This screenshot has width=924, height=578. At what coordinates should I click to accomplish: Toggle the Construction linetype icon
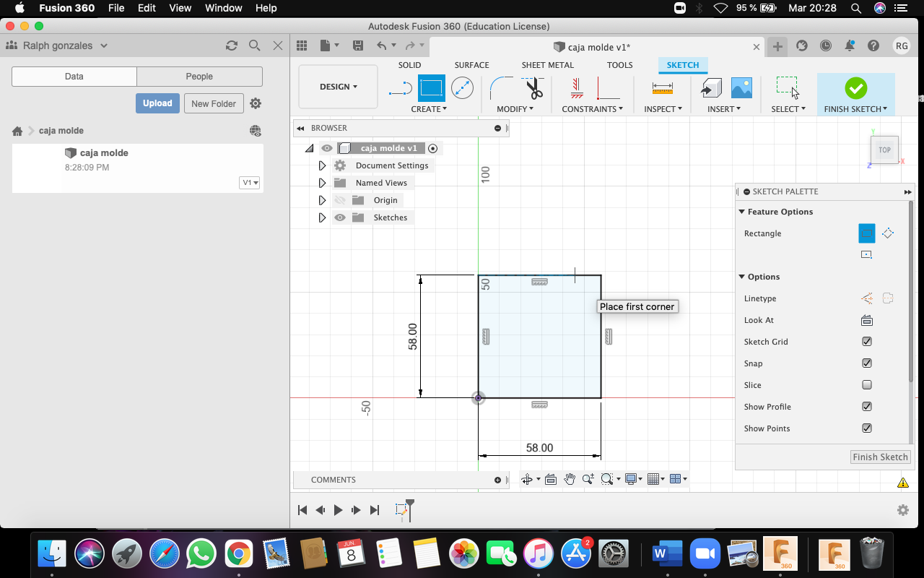tap(867, 298)
